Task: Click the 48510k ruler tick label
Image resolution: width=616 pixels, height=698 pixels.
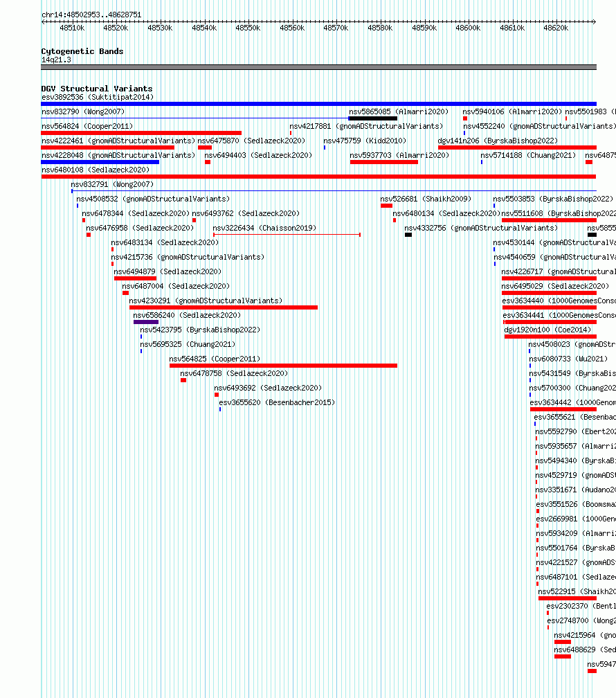Action: (72, 28)
